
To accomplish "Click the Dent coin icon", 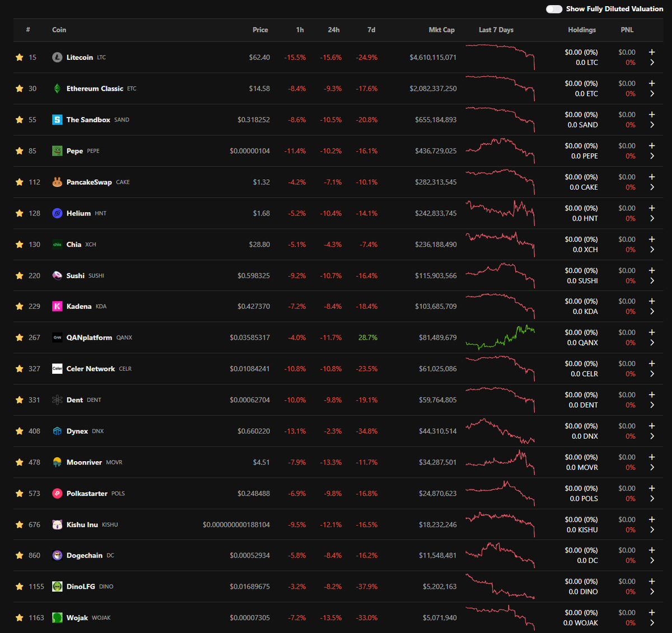I will pos(57,400).
